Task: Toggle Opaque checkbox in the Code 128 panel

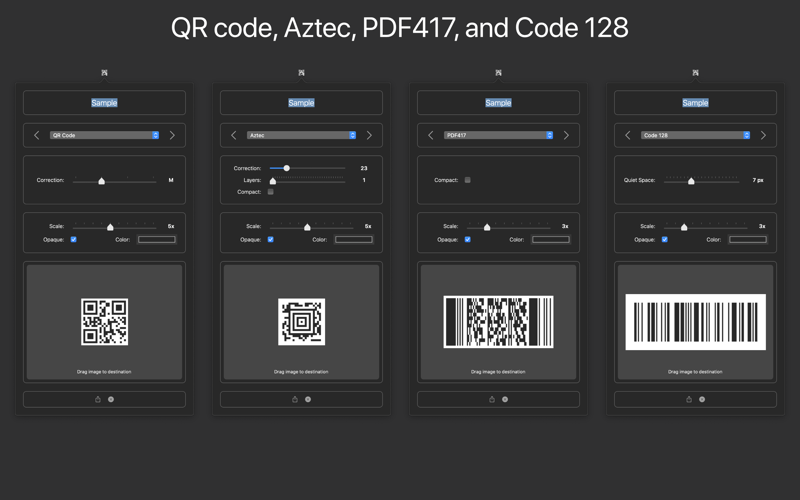Action: click(x=664, y=239)
